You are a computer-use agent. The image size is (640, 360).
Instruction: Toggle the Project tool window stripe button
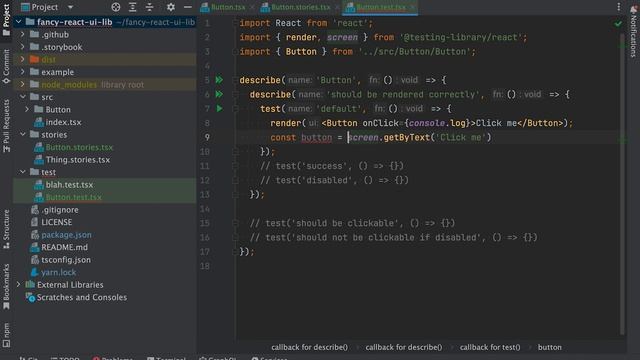[x=6, y=19]
